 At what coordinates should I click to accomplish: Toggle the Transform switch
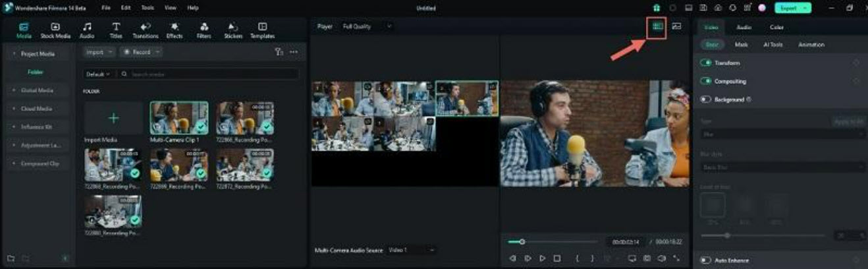pyautogui.click(x=706, y=63)
